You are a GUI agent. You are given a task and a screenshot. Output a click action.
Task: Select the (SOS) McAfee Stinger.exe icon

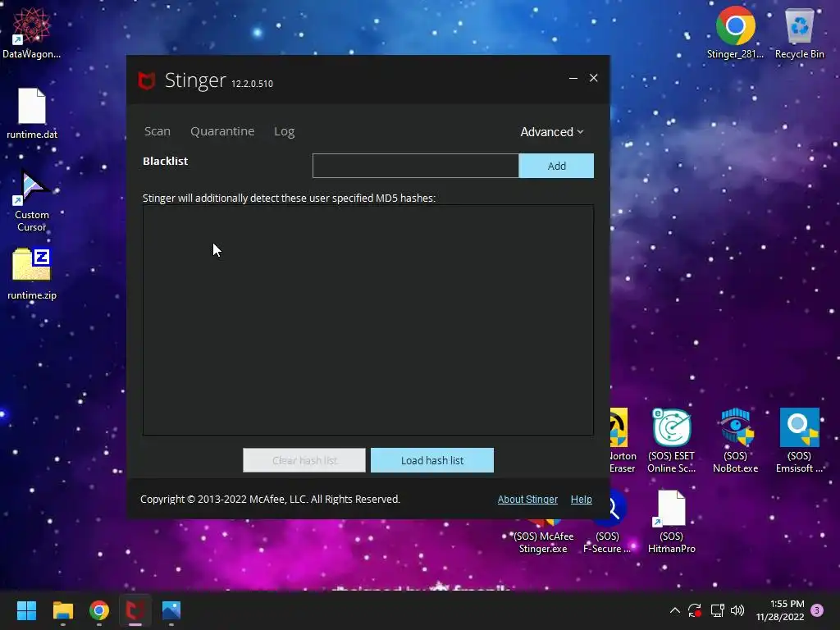(543, 536)
